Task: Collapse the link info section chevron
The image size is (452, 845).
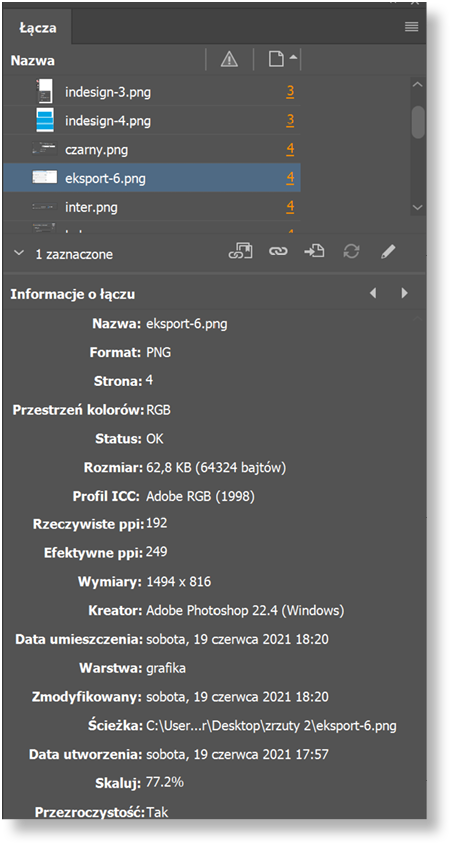Action: (19, 253)
